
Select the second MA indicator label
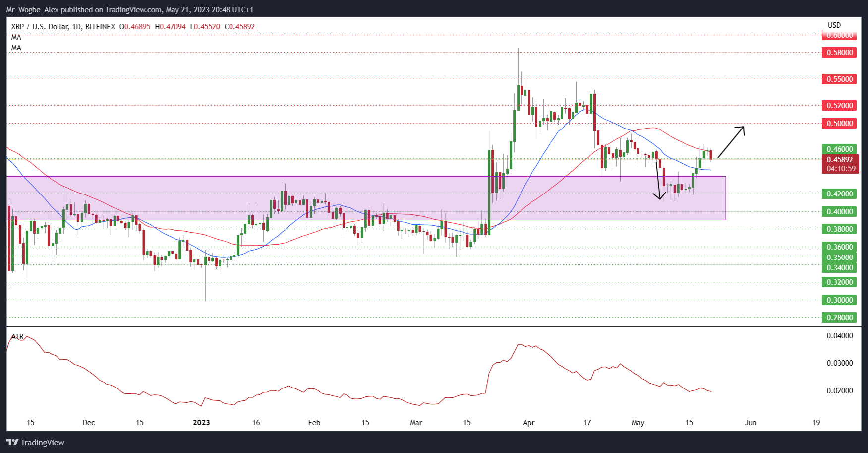[16, 48]
